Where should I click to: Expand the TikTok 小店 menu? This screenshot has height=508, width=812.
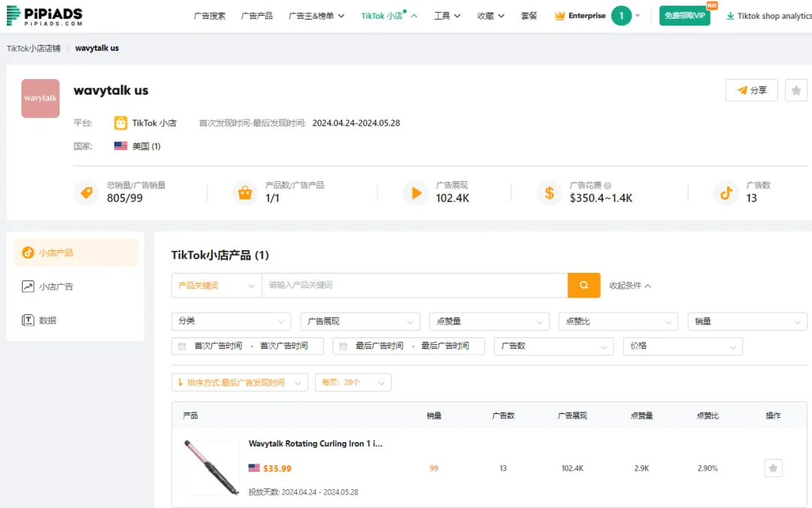tap(389, 16)
